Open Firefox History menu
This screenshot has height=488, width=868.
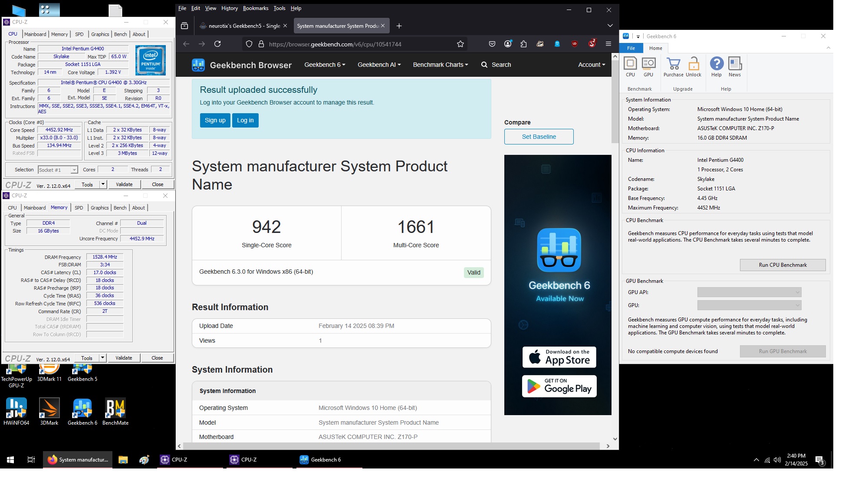[x=230, y=8]
